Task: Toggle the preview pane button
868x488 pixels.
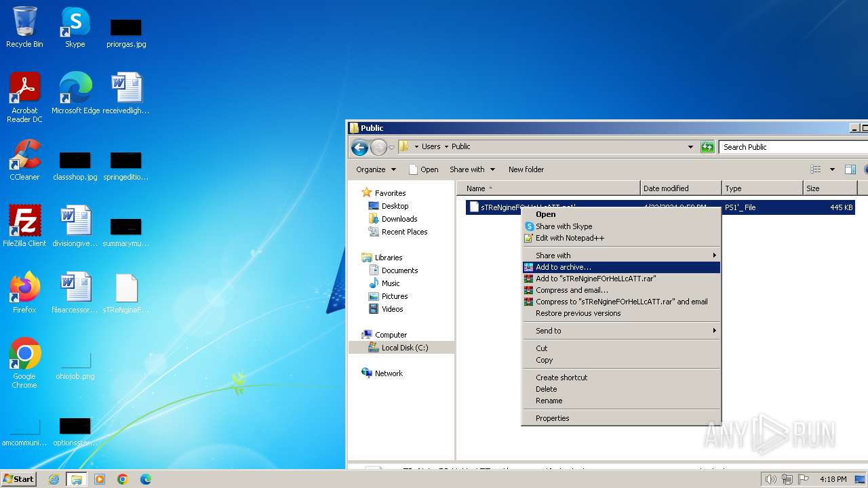Action: click(850, 169)
